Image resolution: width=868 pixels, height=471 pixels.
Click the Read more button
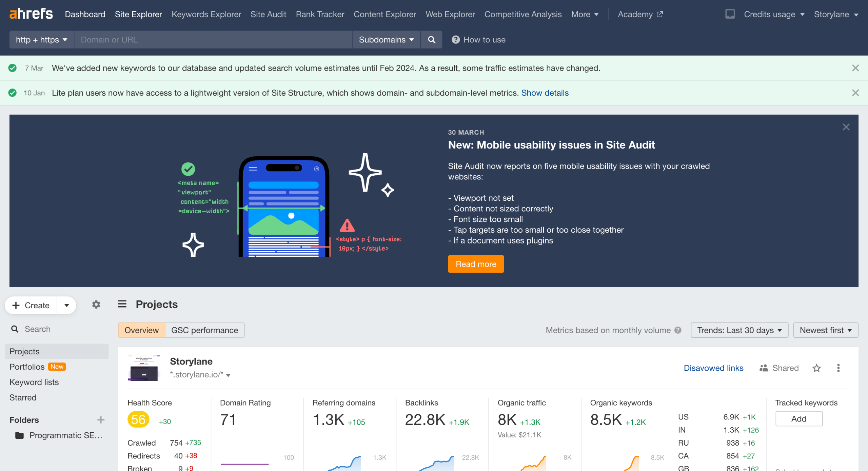coord(476,264)
